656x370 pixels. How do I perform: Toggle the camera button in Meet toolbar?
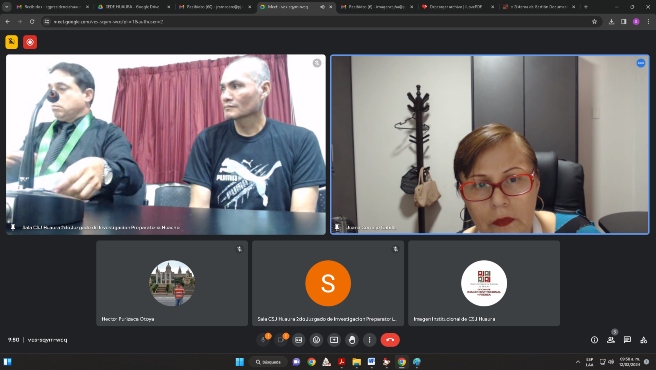tap(281, 340)
